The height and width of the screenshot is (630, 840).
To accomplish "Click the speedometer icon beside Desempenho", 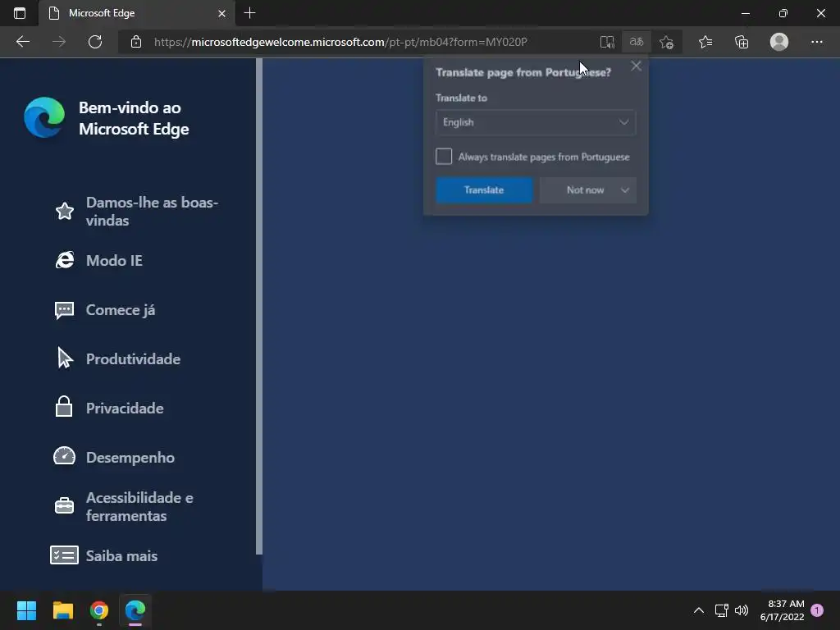I will (x=64, y=456).
